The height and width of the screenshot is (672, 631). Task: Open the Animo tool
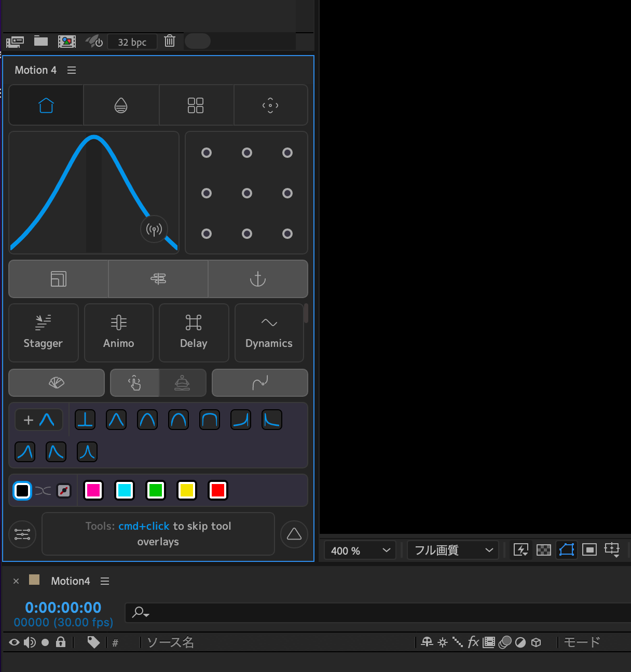118,332
